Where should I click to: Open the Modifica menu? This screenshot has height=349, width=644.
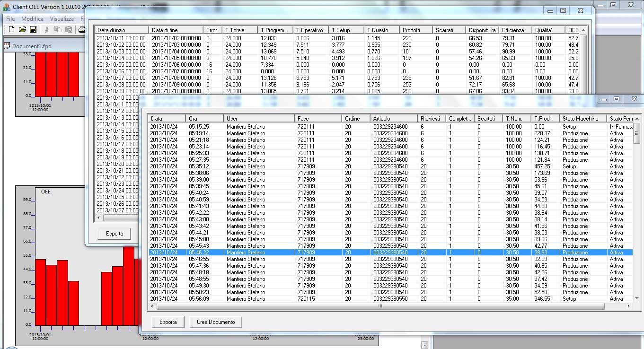(x=33, y=19)
